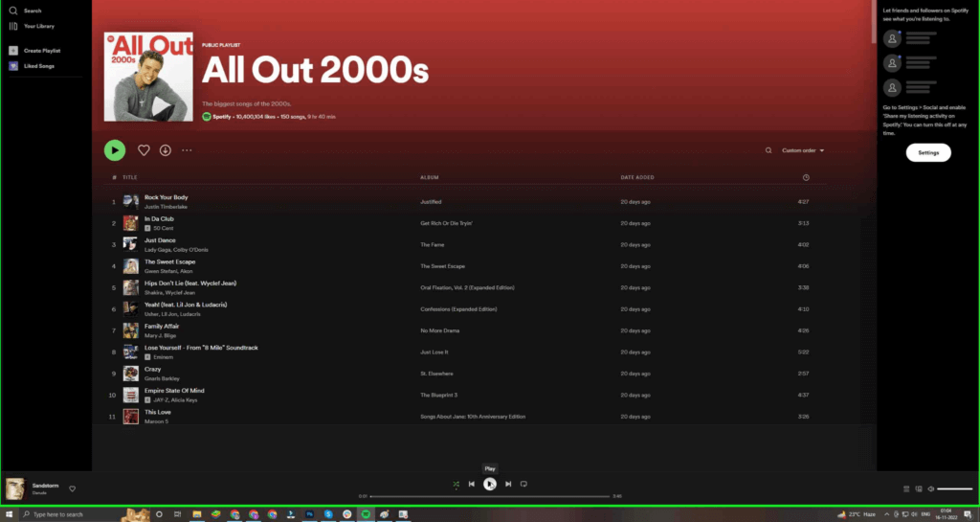Open the Eminem artist link
Viewport: 980px width, 522px height.
pyautogui.click(x=163, y=357)
